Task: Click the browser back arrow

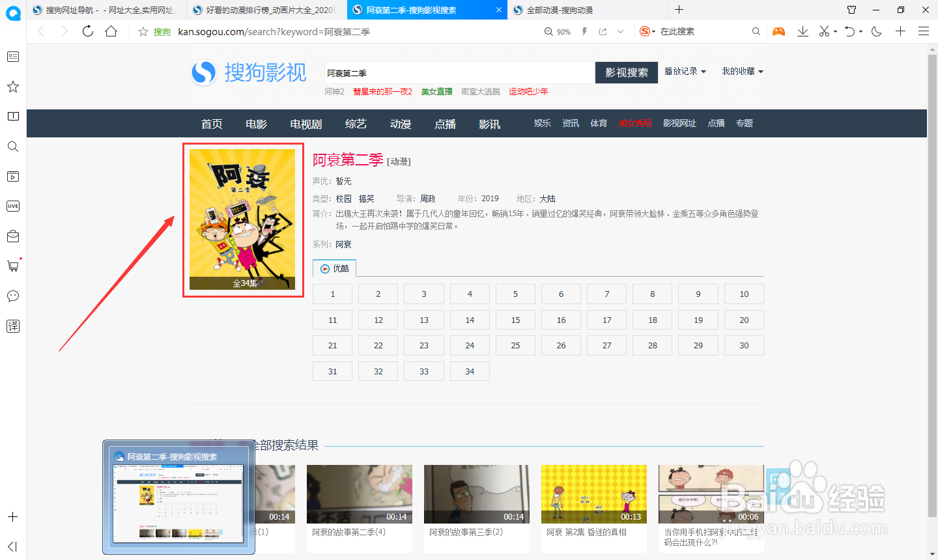Action: 41,31
